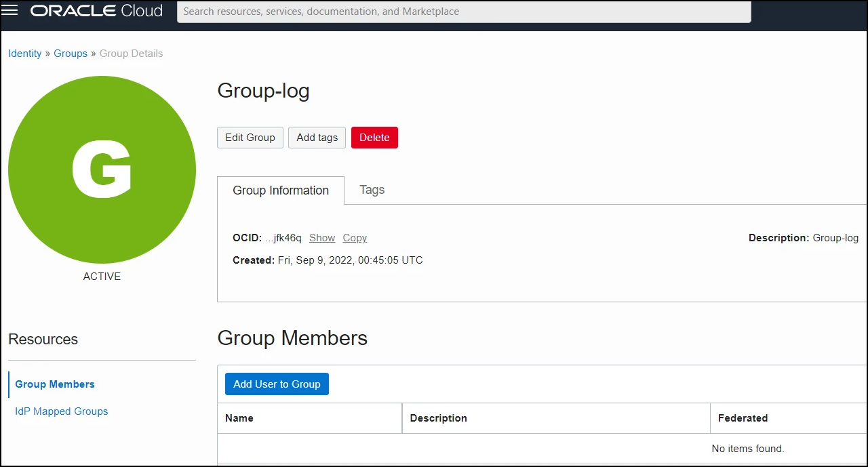The image size is (868, 467).
Task: Click Add User to Group
Action: tap(277, 384)
